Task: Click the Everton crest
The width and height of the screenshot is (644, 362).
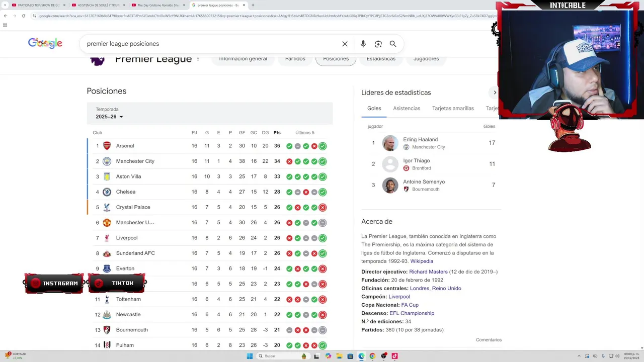Action: pos(107,268)
